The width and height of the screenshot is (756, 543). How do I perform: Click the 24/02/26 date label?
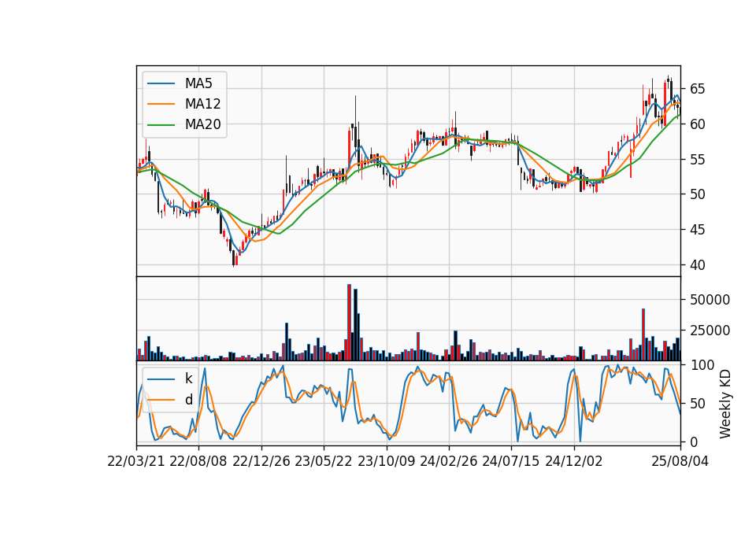pos(448,462)
